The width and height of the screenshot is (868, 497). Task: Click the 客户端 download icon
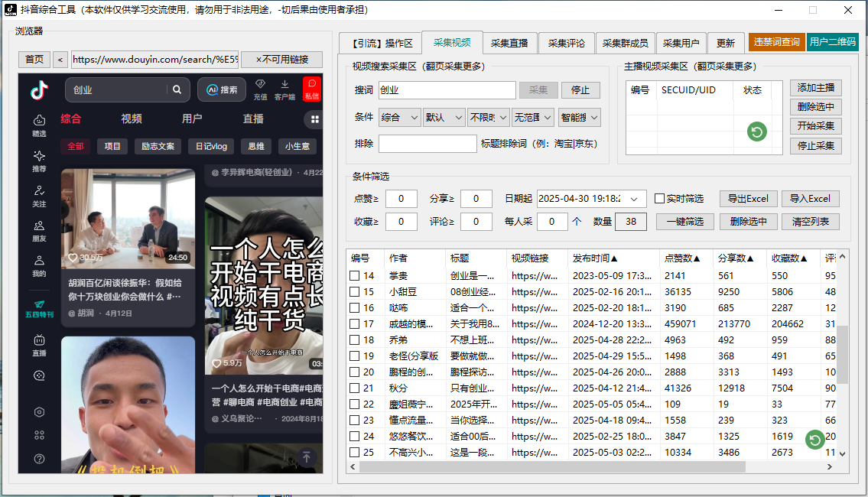284,89
